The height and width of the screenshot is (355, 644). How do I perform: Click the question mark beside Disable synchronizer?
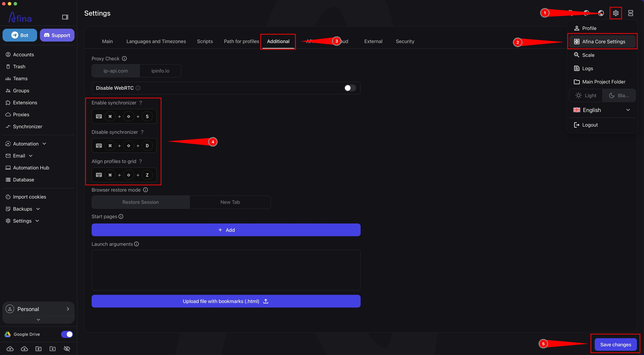142,132
